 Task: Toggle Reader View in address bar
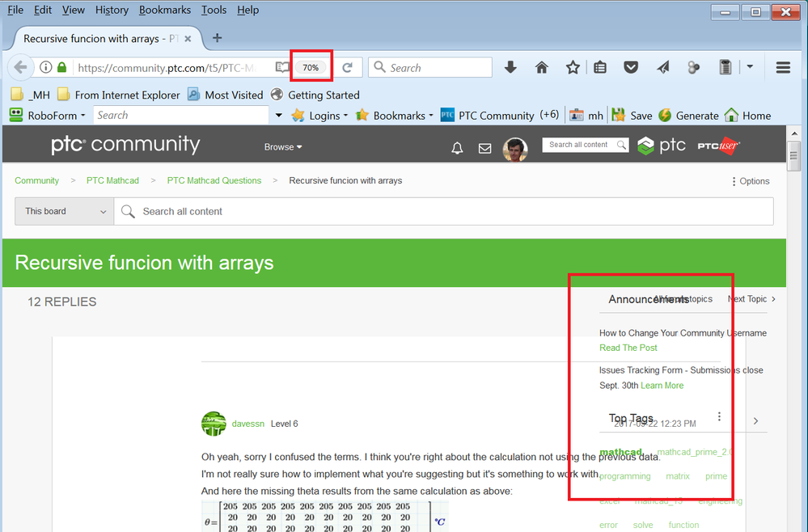click(281, 68)
